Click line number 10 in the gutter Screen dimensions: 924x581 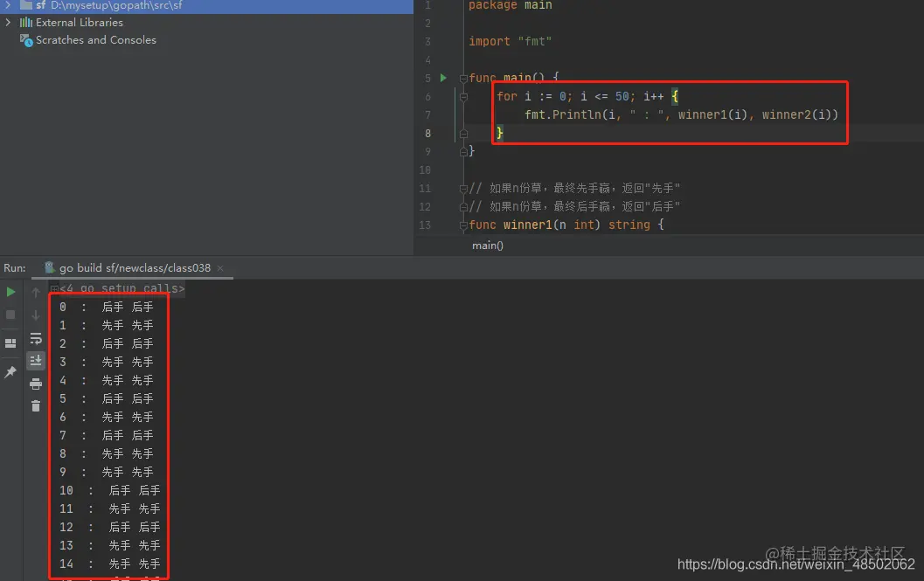pos(425,169)
